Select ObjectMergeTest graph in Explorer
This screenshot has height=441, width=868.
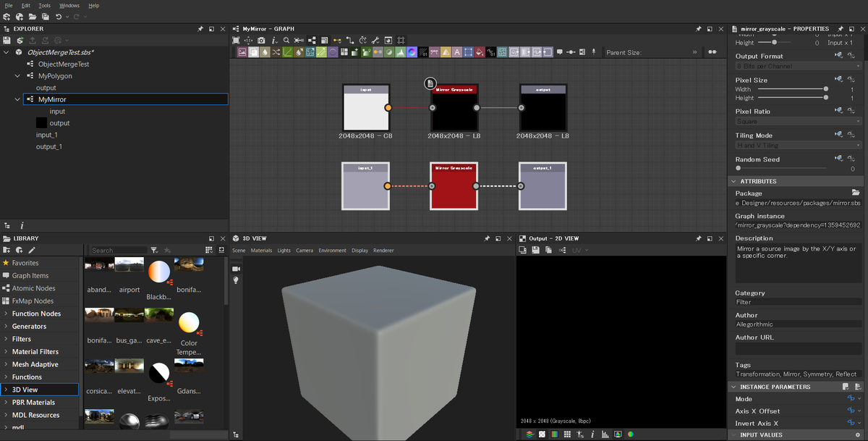(x=64, y=64)
